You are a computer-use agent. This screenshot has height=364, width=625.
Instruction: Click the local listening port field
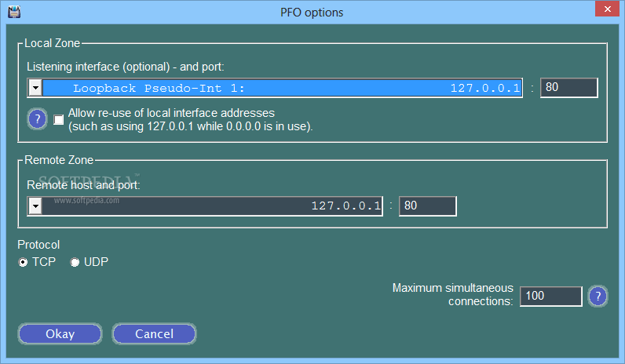click(x=568, y=88)
